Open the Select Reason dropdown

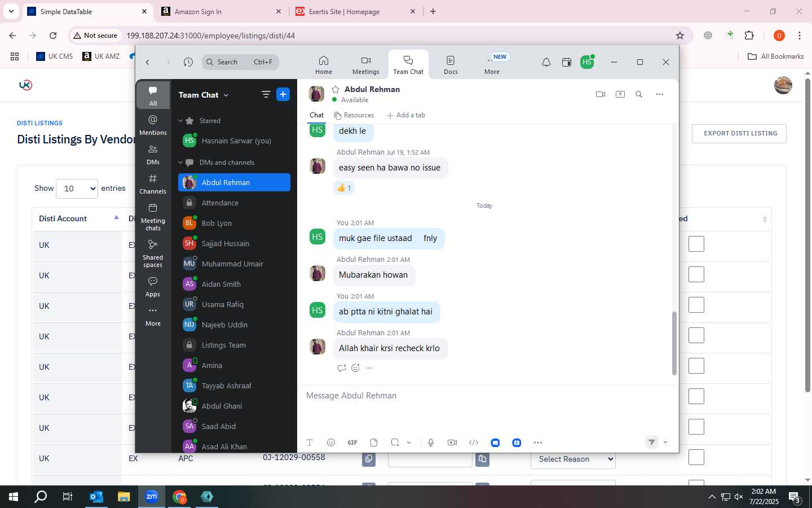(573, 459)
